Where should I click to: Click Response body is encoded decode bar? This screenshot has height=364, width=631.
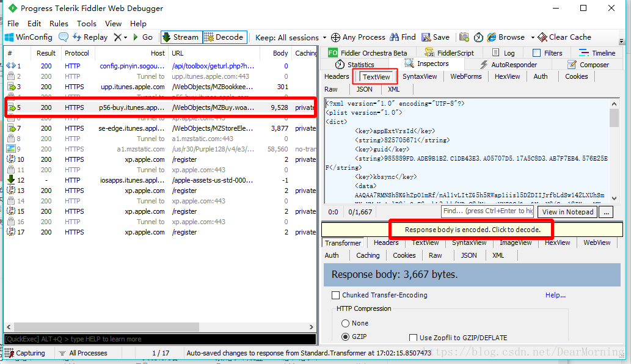click(x=472, y=230)
